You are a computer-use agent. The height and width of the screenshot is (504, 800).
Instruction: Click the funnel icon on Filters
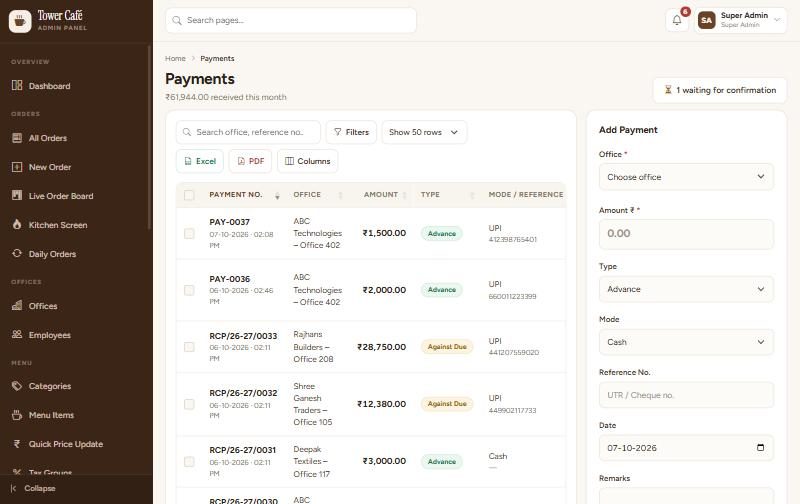point(337,132)
